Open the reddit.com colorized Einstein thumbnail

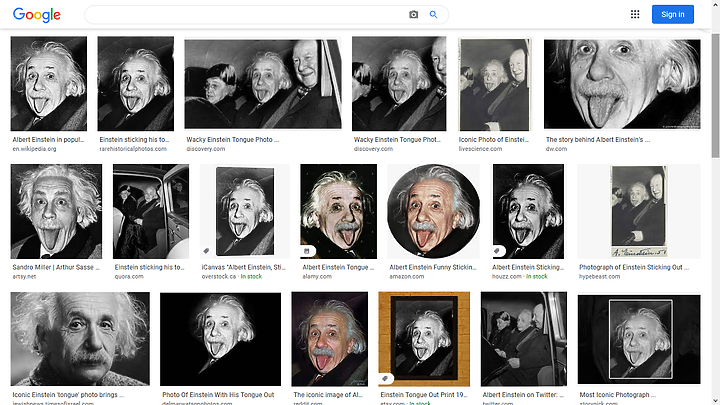click(330, 339)
